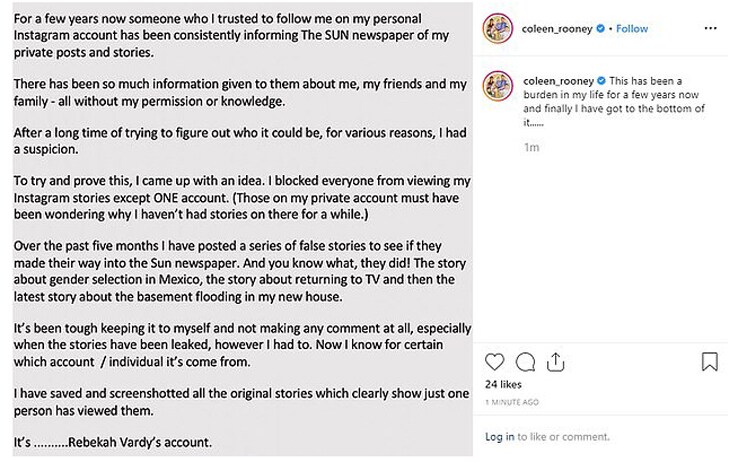The width and height of the screenshot is (738, 462).
Task: Open the three-dot more options menu
Action: pos(710,28)
